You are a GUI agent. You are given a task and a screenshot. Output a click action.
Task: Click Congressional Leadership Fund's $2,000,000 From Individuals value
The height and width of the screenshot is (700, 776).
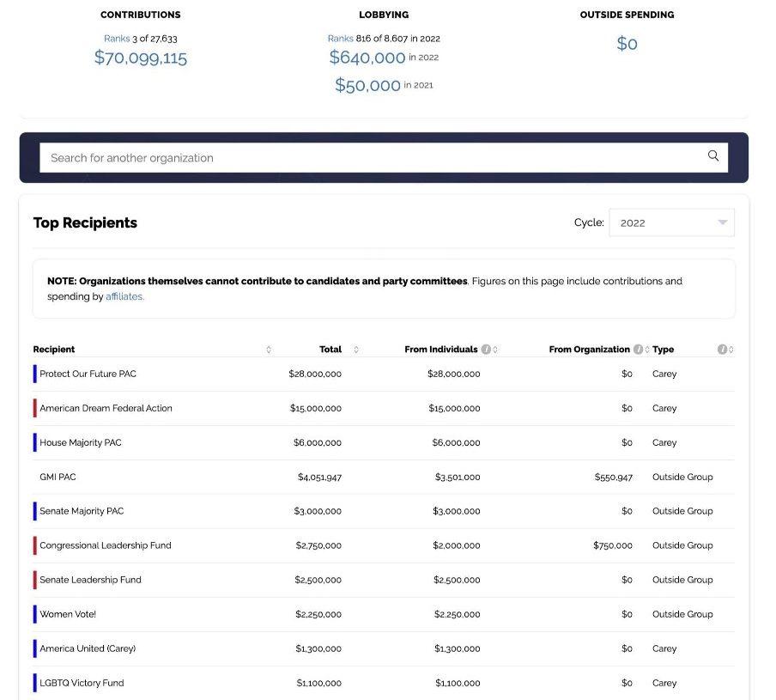pos(457,545)
